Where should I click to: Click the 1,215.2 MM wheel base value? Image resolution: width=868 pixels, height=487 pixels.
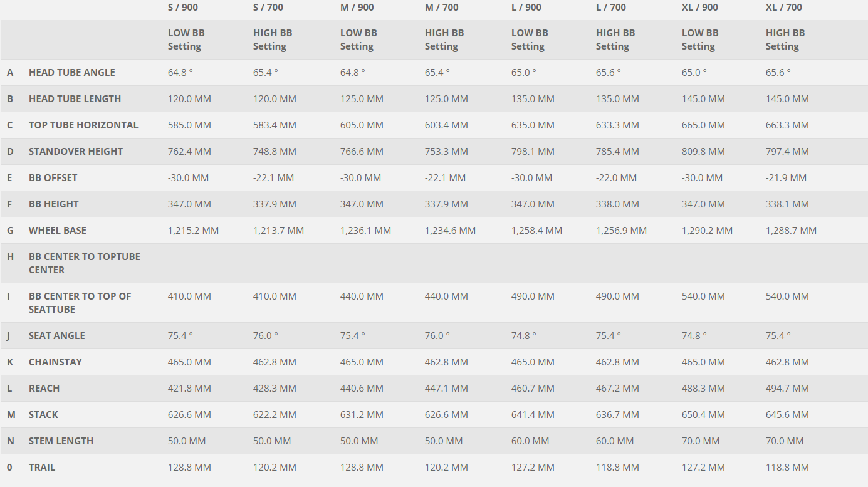(x=193, y=231)
